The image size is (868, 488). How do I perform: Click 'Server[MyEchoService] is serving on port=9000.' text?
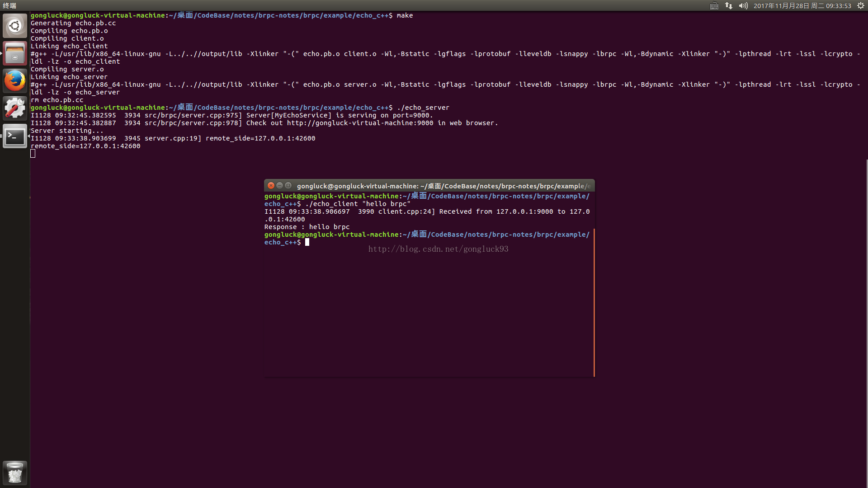[340, 115]
